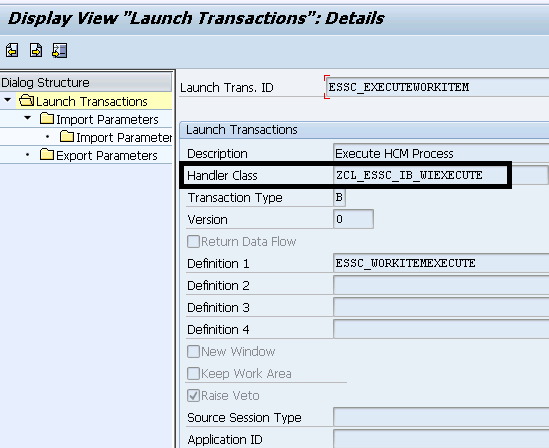Click the Definition 1 field
Image resolution: width=549 pixels, height=448 pixels.
point(441,263)
